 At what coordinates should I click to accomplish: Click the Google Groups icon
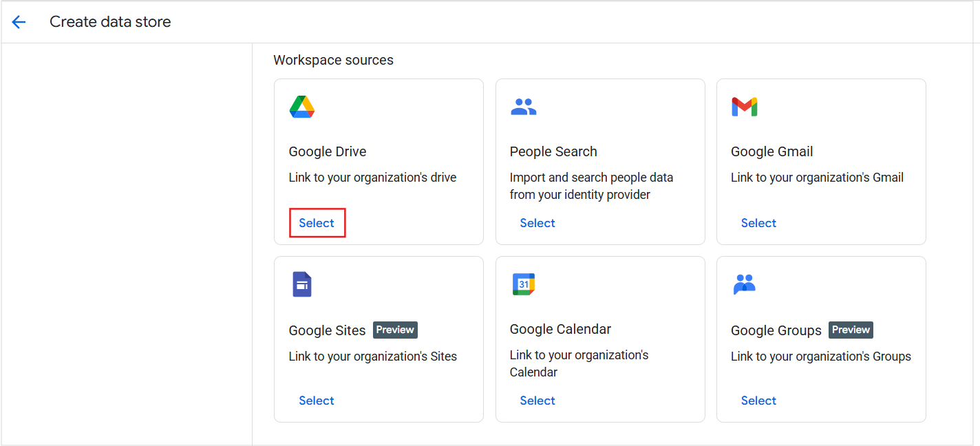[745, 284]
